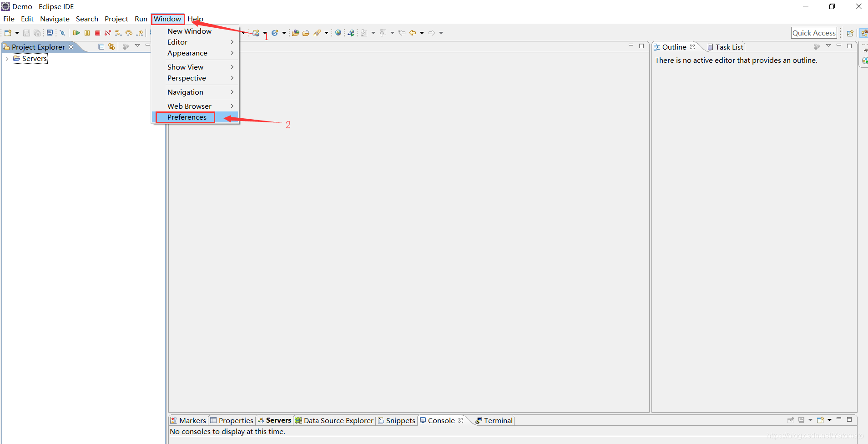
Task: Switch to the Properties tab
Action: (x=232, y=420)
